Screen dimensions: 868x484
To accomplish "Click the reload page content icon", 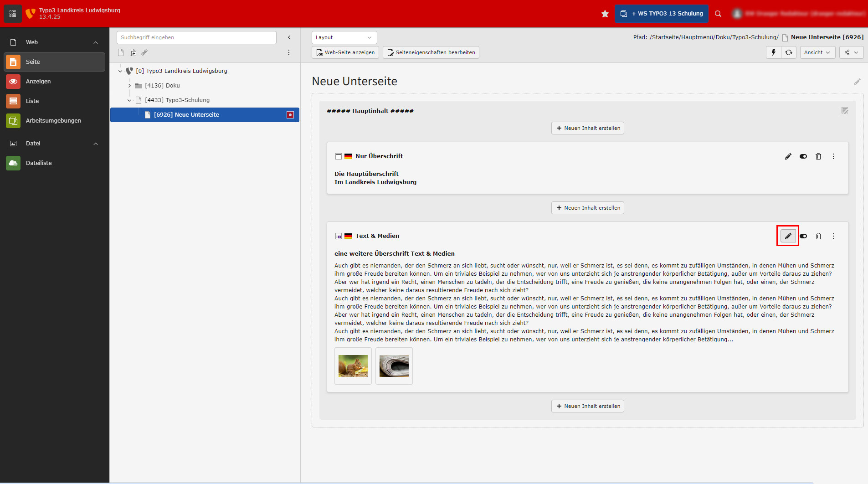I will [x=789, y=52].
